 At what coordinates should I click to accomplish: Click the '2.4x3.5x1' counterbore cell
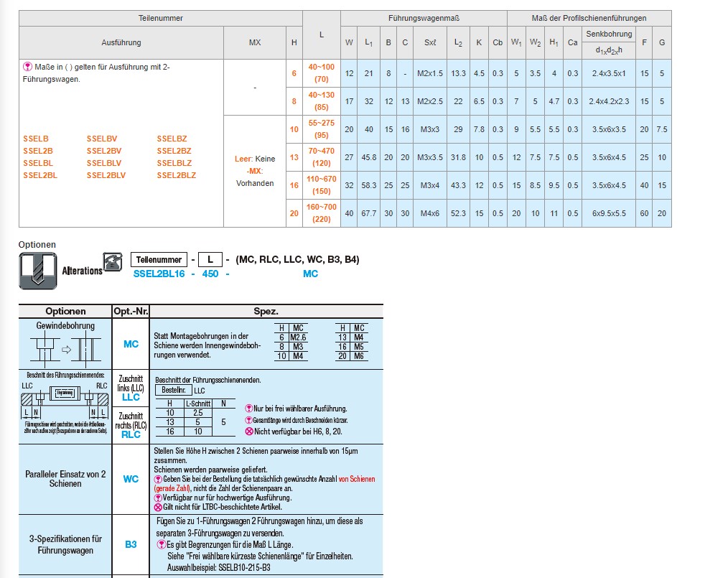click(x=609, y=73)
